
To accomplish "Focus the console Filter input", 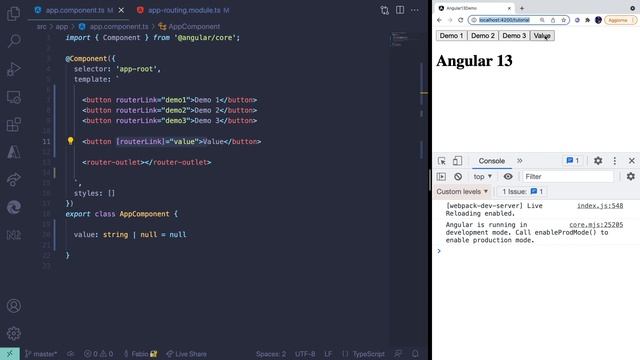I will (x=568, y=176).
